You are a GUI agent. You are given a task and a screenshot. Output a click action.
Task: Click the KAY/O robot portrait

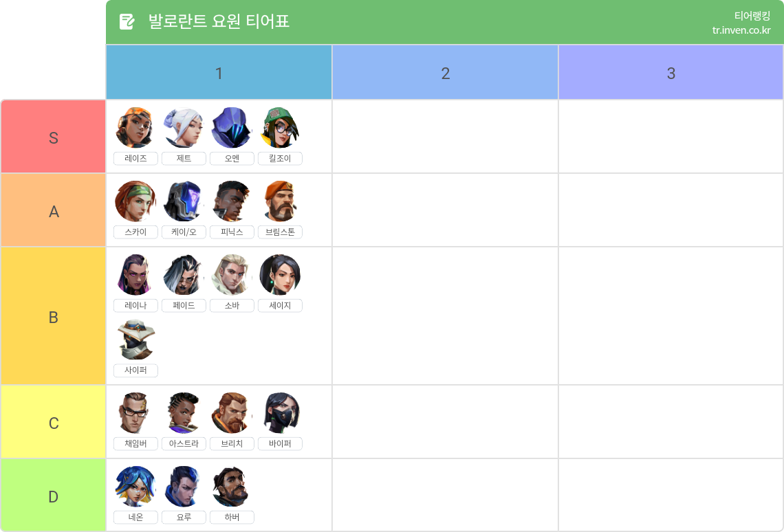pos(184,201)
